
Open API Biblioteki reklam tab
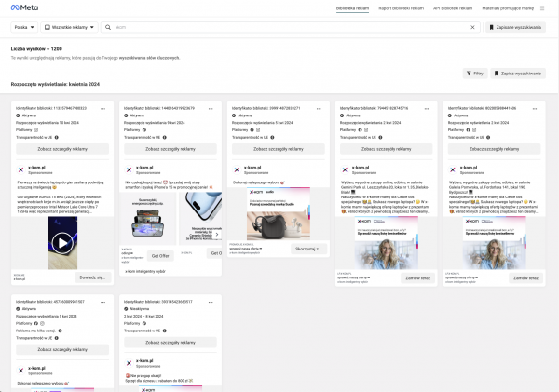coord(464,8)
